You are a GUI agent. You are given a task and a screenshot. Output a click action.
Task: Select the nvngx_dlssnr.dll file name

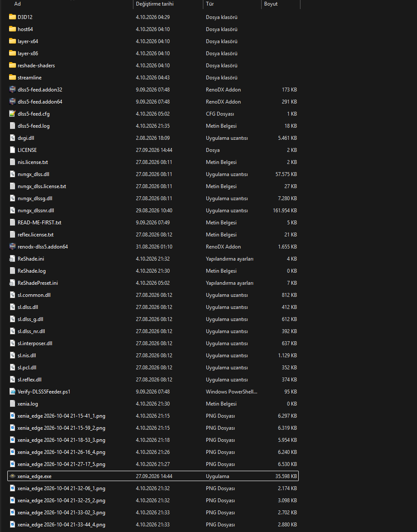(36, 211)
